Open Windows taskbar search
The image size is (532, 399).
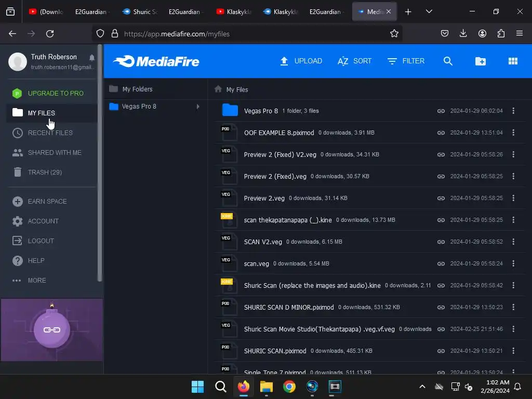point(220,387)
